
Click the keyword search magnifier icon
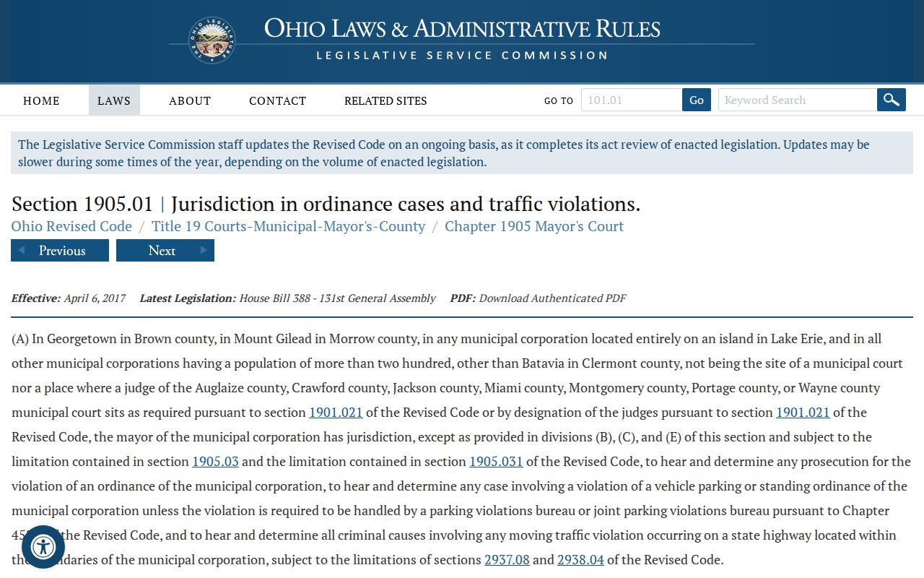click(892, 100)
